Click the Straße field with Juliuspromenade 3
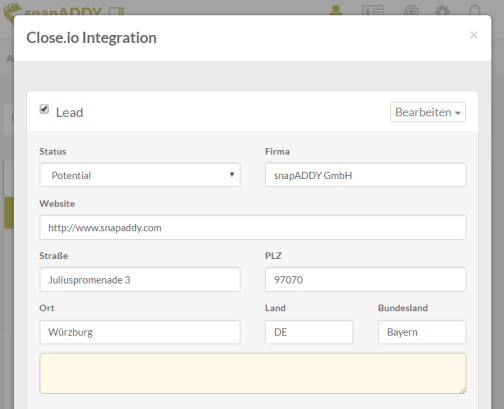 [x=140, y=279]
